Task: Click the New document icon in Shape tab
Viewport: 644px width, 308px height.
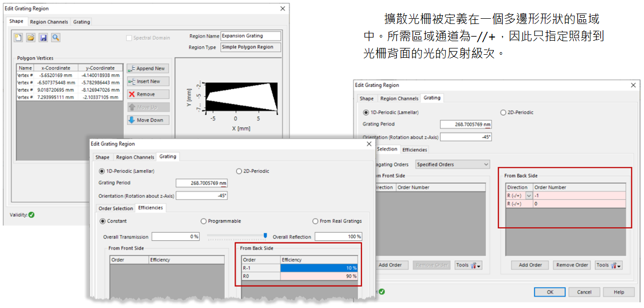Action: (18, 38)
